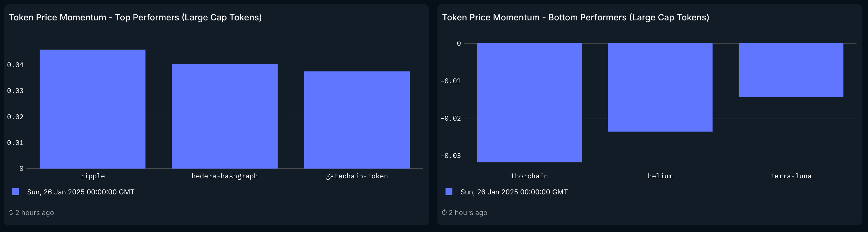Open the Bottom Performers panel title
This screenshot has width=868, height=232.
(575, 18)
